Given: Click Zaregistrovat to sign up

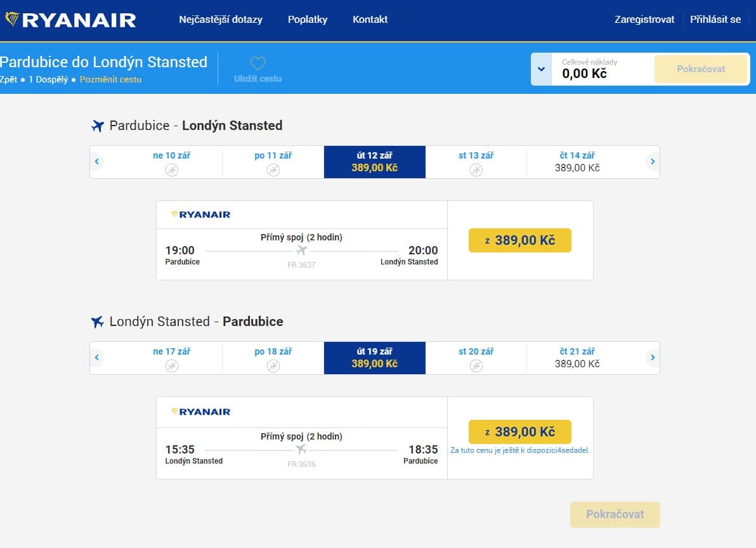Looking at the screenshot, I should pos(644,20).
